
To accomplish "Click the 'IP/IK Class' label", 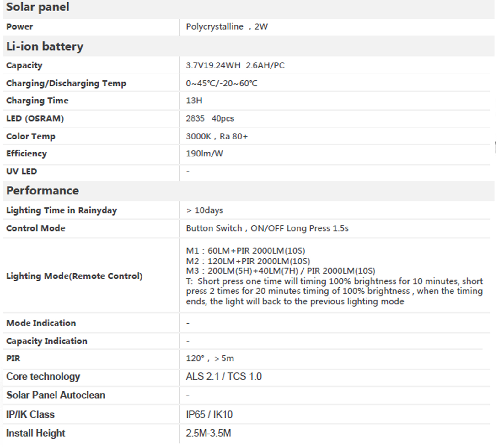I will [x=30, y=415].
